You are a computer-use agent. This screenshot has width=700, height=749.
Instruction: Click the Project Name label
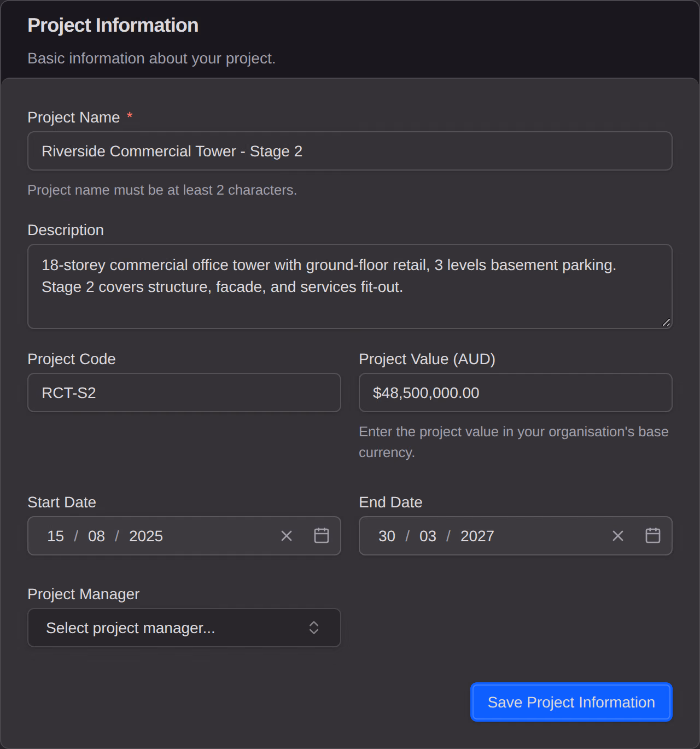[x=74, y=117]
